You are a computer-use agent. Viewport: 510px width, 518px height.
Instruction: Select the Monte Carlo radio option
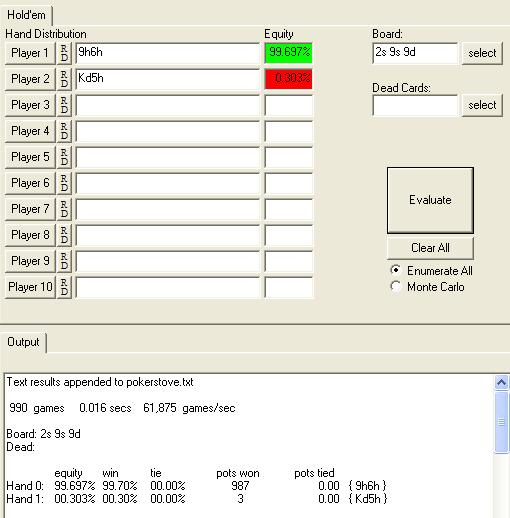tap(396, 287)
